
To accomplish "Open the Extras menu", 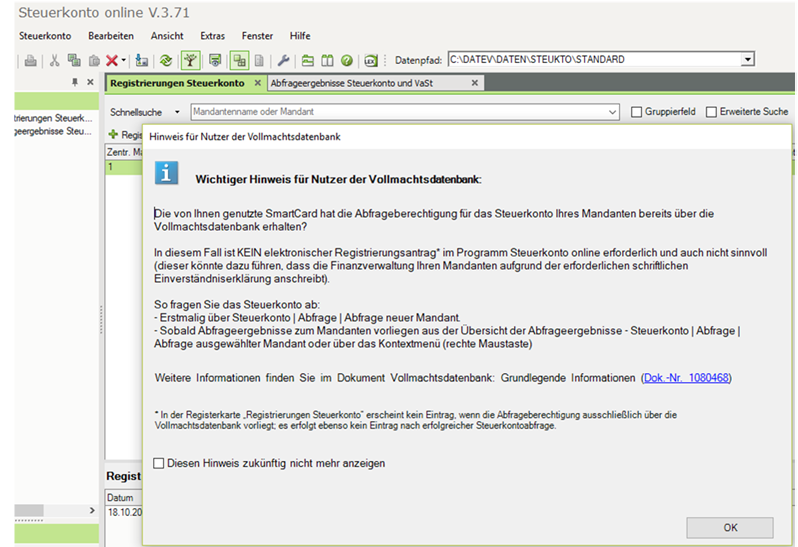I will [x=212, y=36].
